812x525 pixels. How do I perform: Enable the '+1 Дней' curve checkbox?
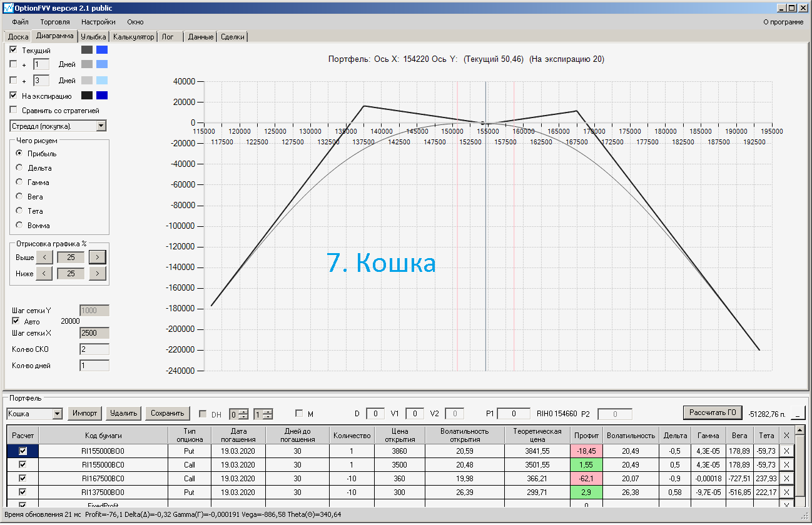14,64
